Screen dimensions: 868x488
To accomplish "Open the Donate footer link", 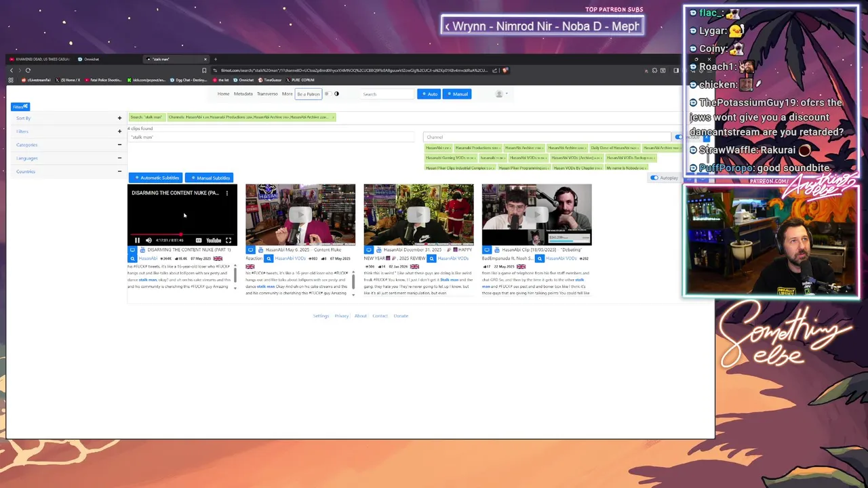I will 401,316.
